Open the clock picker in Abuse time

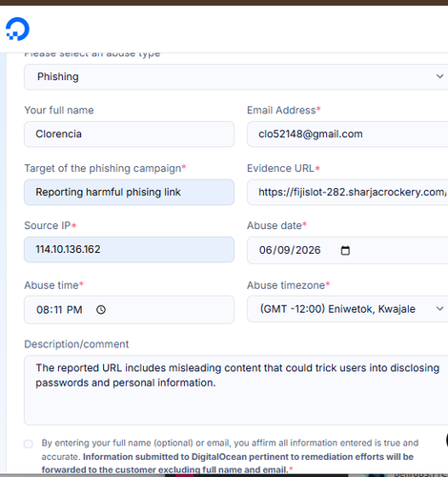tap(101, 310)
